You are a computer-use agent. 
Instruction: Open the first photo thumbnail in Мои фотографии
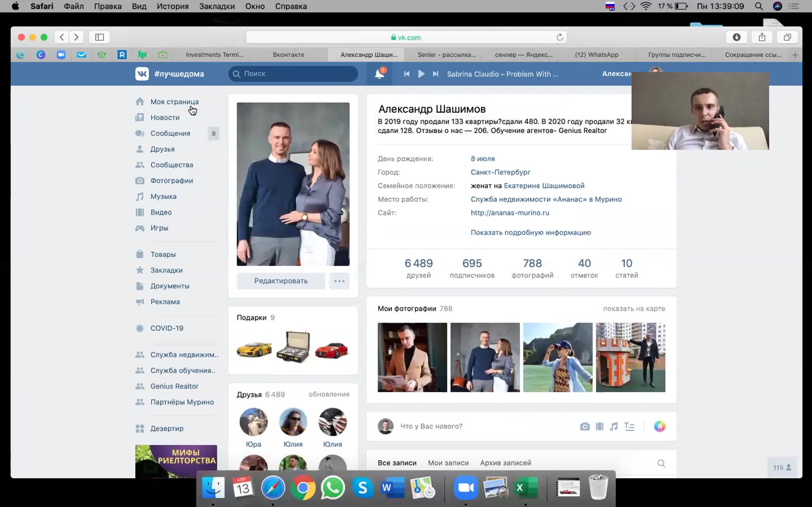pos(412,357)
